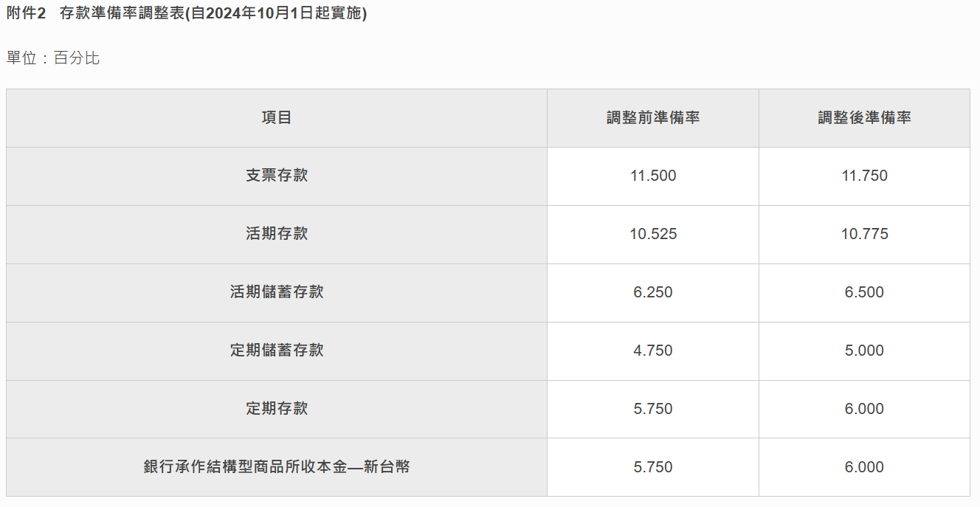Select the 活期儲蓄存款 row label
The height and width of the screenshot is (507, 980).
click(277, 292)
